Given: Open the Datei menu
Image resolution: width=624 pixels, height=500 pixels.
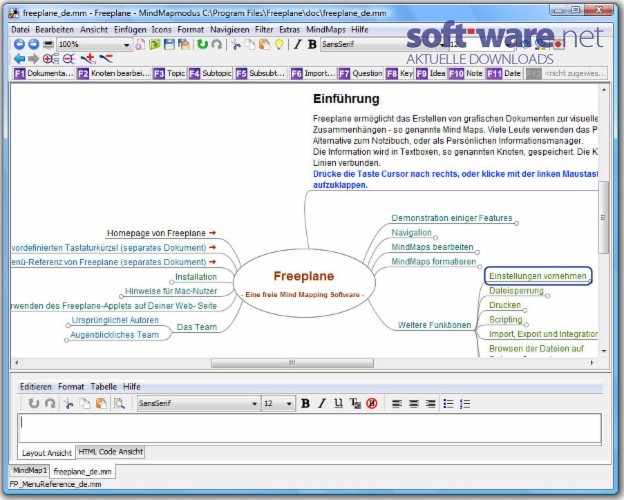Looking at the screenshot, I should pyautogui.click(x=20, y=29).
